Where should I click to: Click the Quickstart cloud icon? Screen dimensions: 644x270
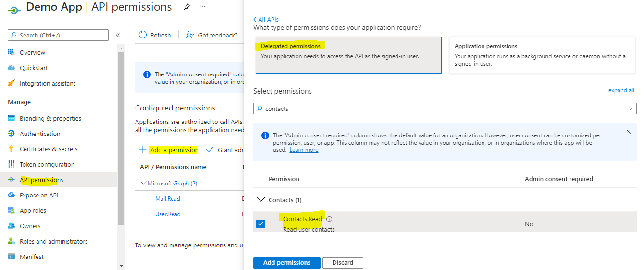[11, 68]
